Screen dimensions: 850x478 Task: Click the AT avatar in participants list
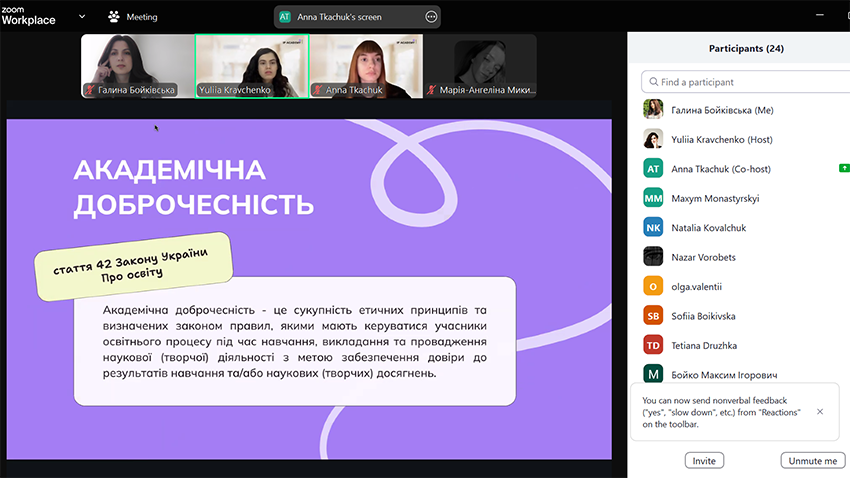pyautogui.click(x=653, y=169)
